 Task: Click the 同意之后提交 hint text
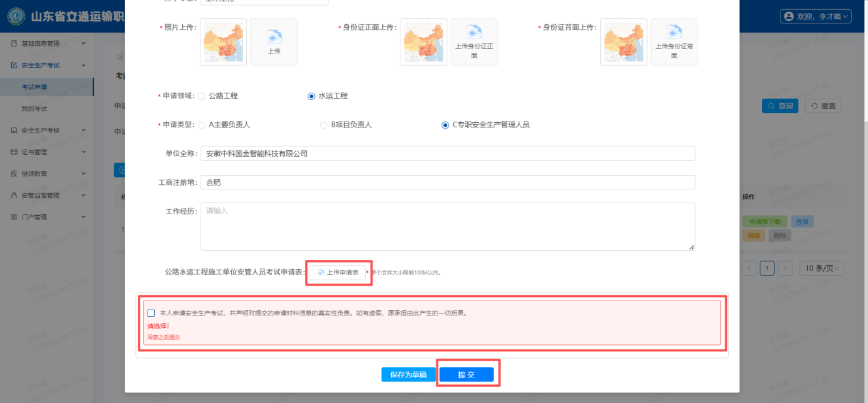[x=163, y=338]
